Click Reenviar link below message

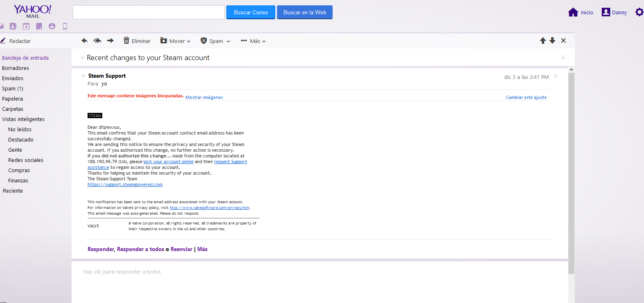[181, 249]
